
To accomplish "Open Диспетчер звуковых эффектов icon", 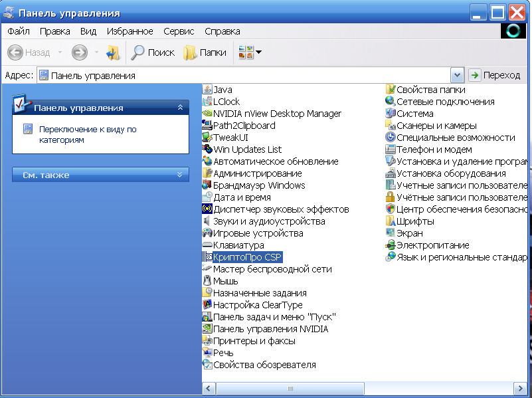I will 207,209.
